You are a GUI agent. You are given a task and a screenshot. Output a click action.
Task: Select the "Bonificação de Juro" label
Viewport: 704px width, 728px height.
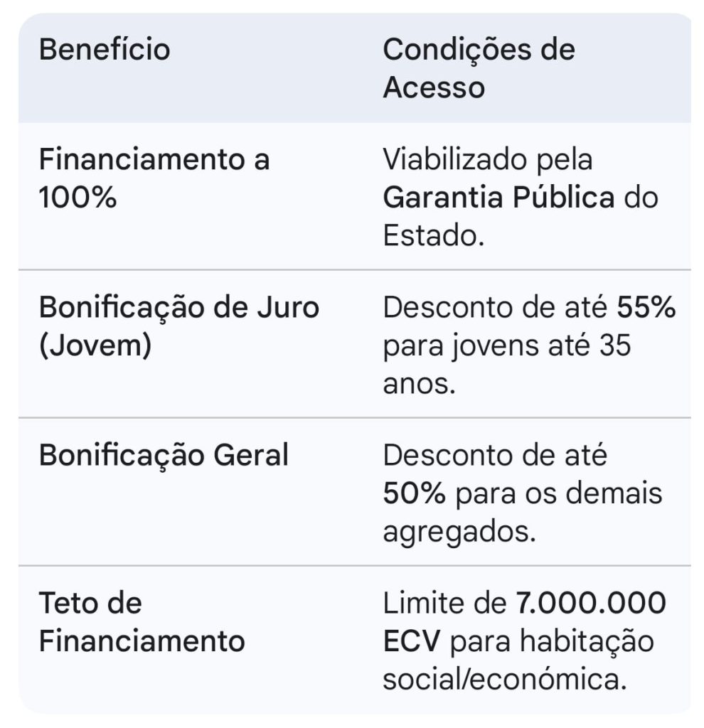tap(179, 309)
